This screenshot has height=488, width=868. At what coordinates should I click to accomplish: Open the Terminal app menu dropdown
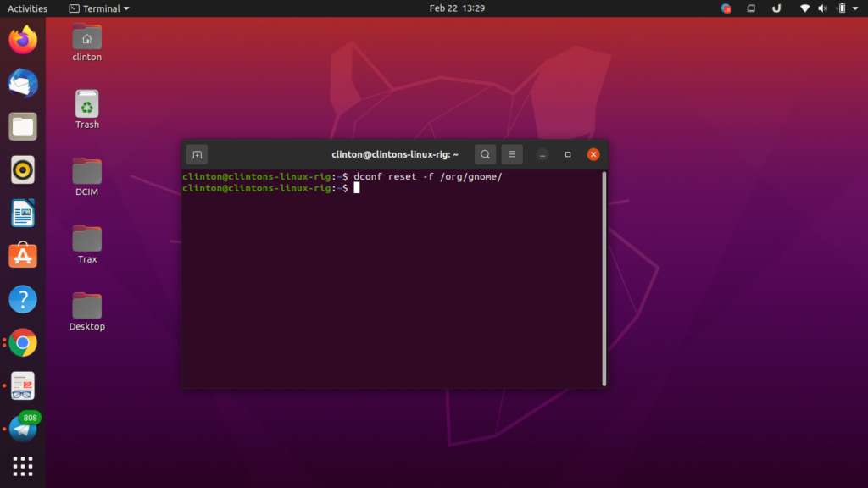99,8
